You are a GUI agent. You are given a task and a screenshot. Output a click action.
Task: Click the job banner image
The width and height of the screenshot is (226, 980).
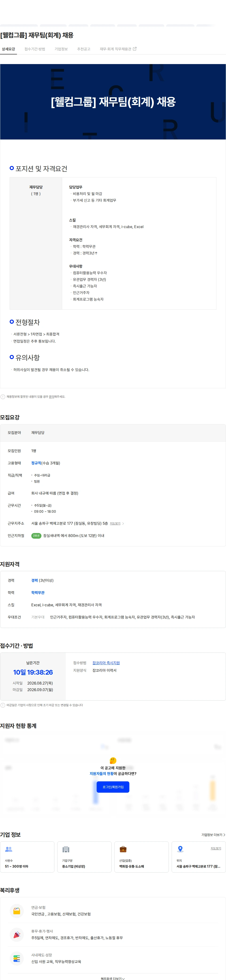[x=113, y=102]
